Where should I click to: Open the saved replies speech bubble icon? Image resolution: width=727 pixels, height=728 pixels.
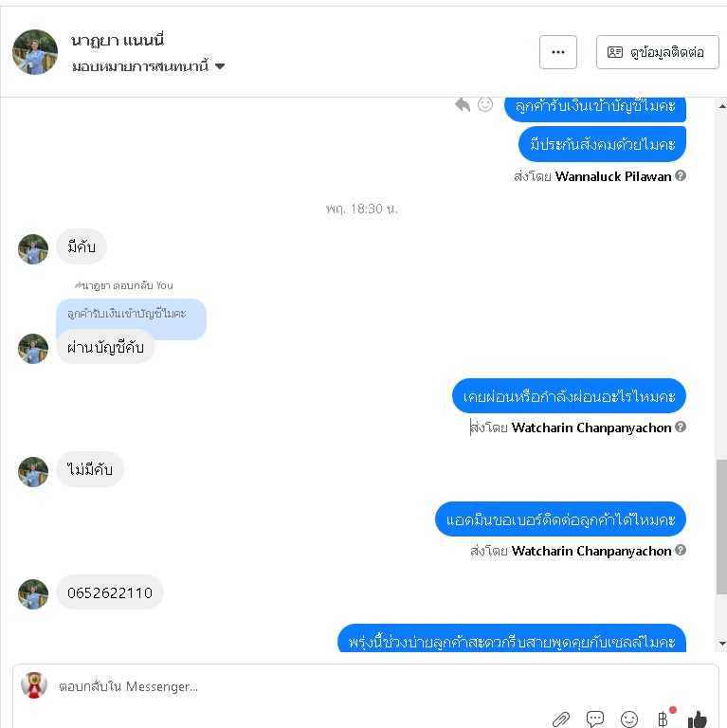tap(595, 719)
